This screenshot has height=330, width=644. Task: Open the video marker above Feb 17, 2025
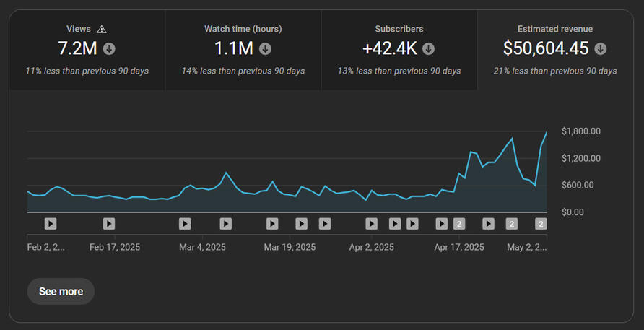pos(109,224)
